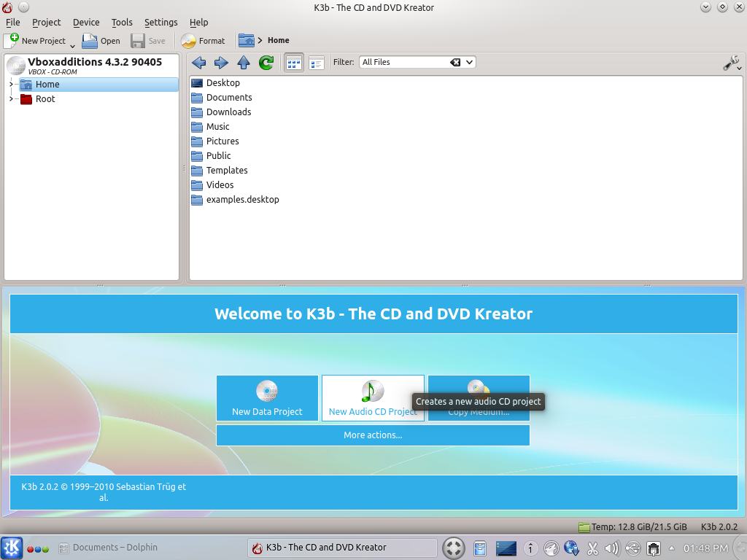Select the Videos folder
Screen dimensions: 747x560
tap(212, 184)
